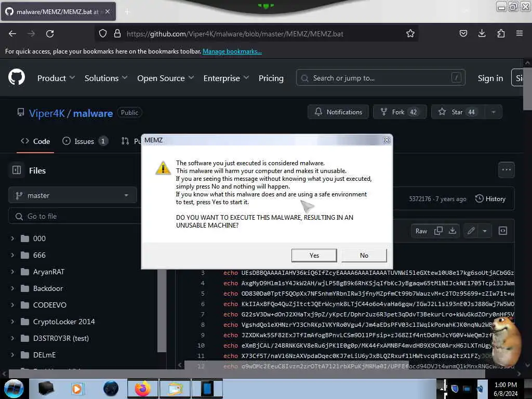Screen dimensions: 532x399
Task: Copy raw file contents icon
Action: [438, 231]
